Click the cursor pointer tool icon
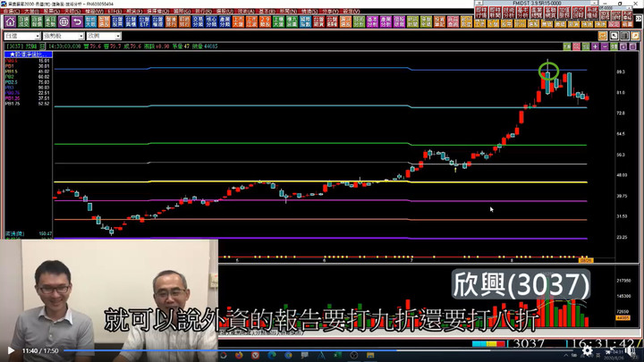 tap(614, 36)
